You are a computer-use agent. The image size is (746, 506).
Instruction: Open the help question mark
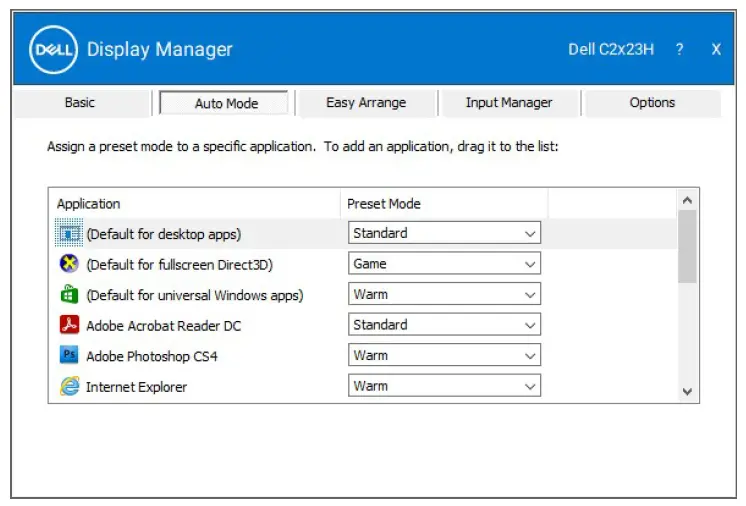pyautogui.click(x=679, y=49)
